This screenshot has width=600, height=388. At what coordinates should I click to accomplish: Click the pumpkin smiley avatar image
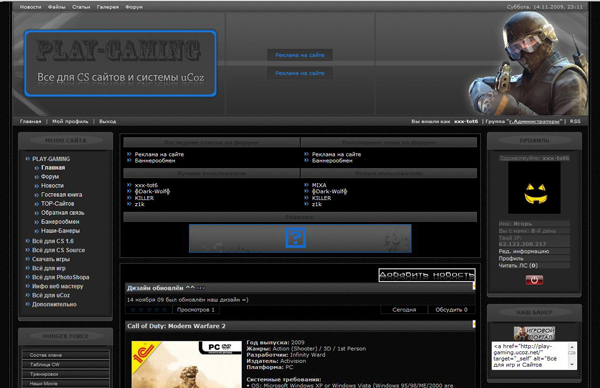click(x=534, y=188)
